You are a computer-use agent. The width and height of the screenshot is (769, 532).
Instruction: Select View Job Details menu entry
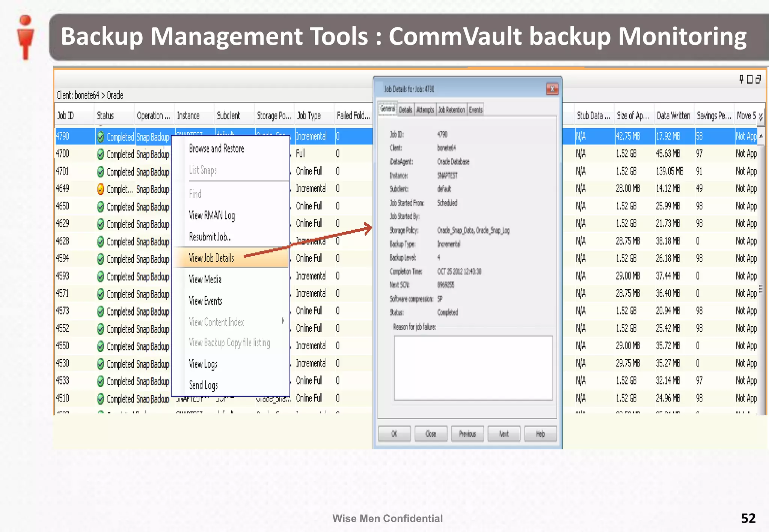click(x=231, y=258)
